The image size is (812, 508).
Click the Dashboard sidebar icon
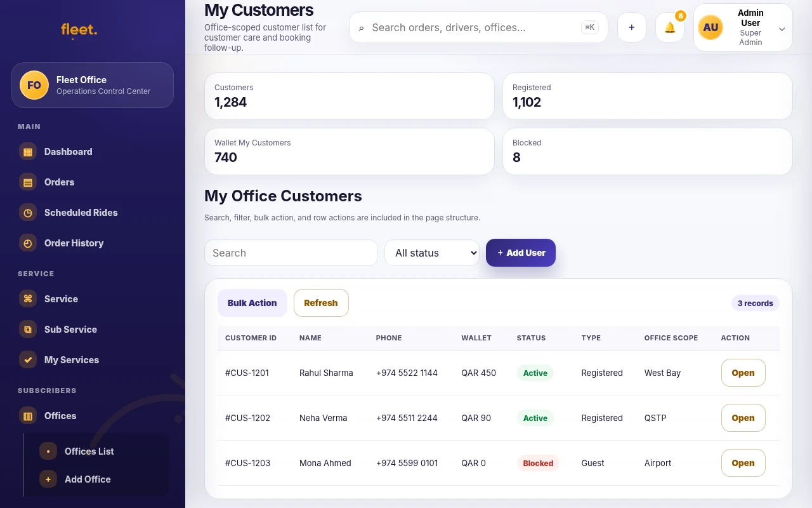point(28,152)
